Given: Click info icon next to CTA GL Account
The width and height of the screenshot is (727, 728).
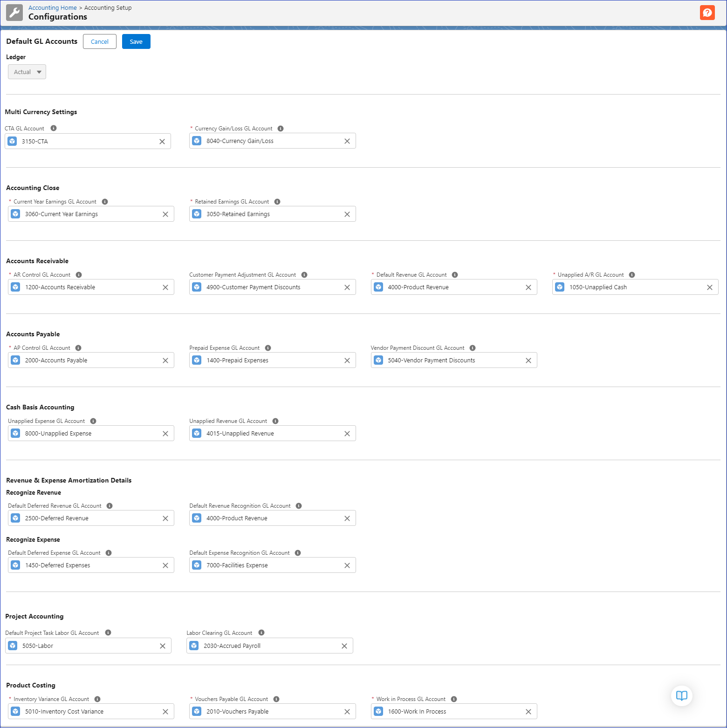Looking at the screenshot, I should pos(54,128).
